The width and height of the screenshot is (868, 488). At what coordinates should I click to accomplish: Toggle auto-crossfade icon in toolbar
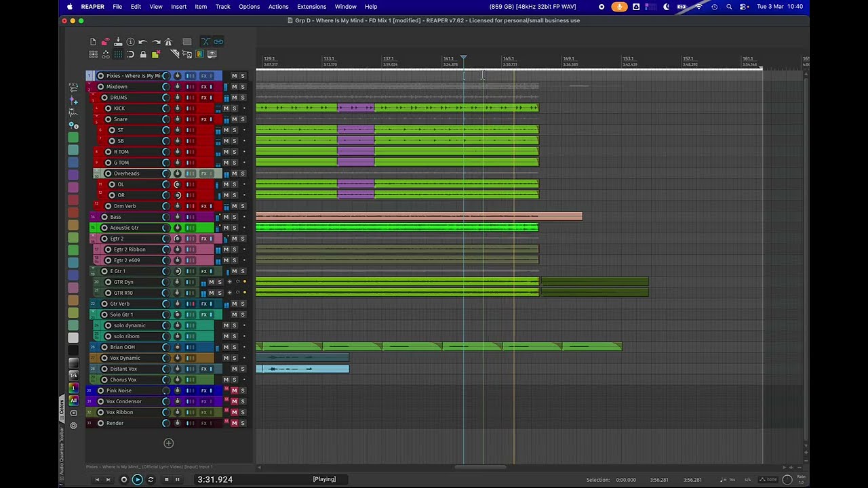[x=205, y=42]
